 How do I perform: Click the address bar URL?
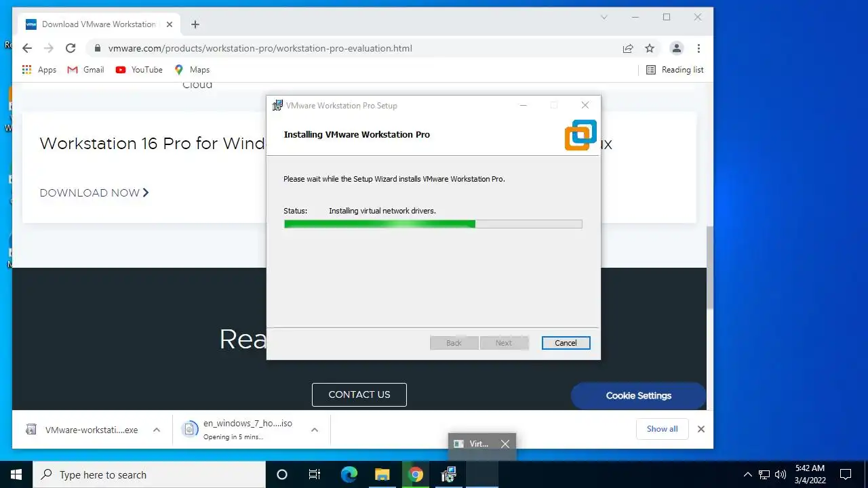pos(260,48)
